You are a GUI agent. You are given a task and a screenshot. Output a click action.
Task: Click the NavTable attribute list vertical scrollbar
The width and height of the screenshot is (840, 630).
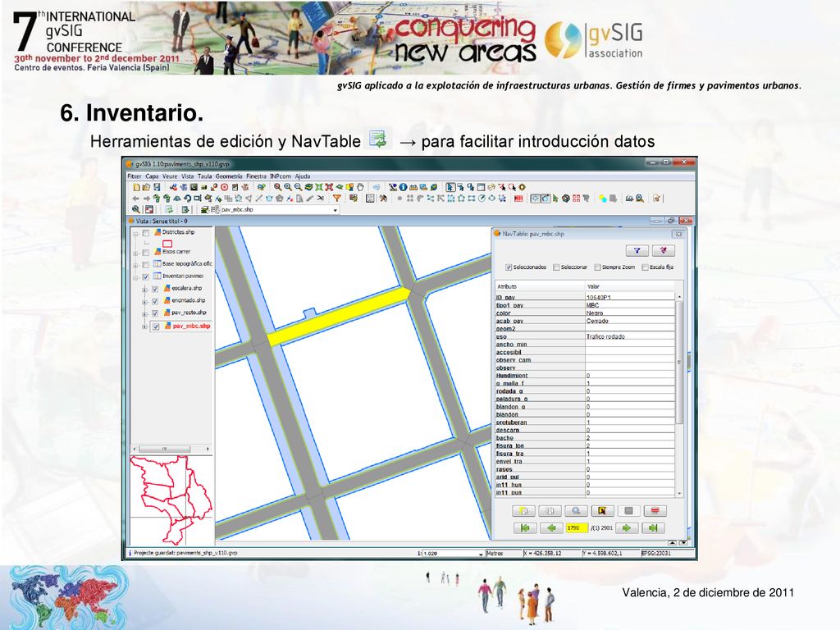(x=679, y=364)
